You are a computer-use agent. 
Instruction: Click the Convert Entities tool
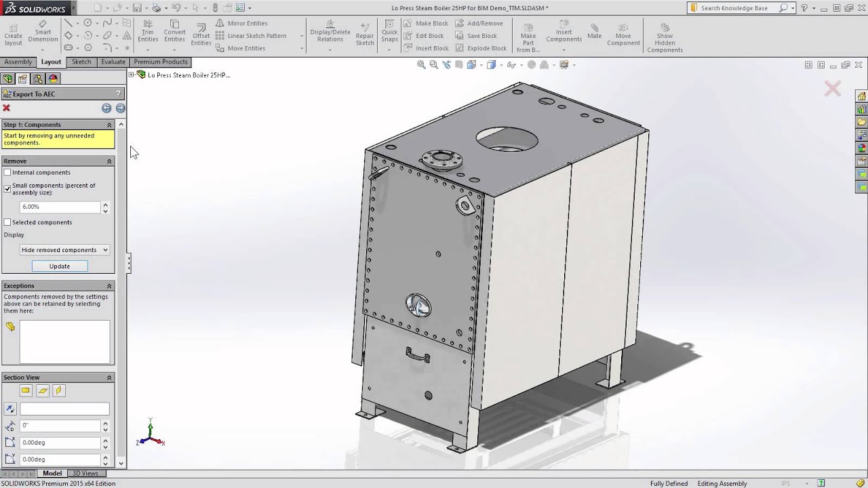pos(174,31)
